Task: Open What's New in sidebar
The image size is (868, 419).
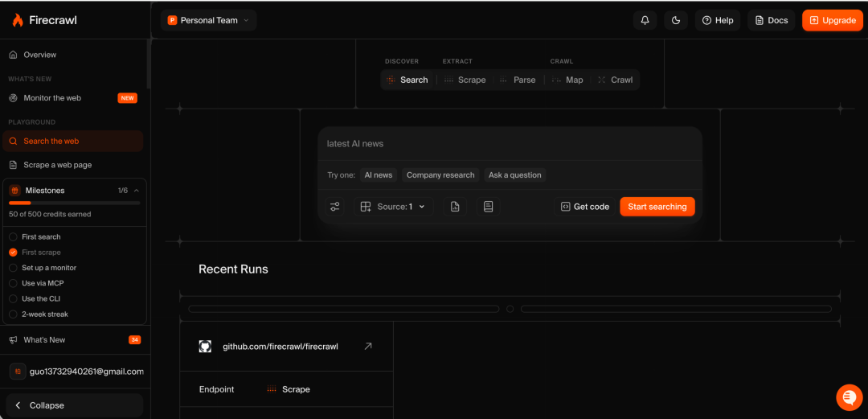Action: coord(73,339)
